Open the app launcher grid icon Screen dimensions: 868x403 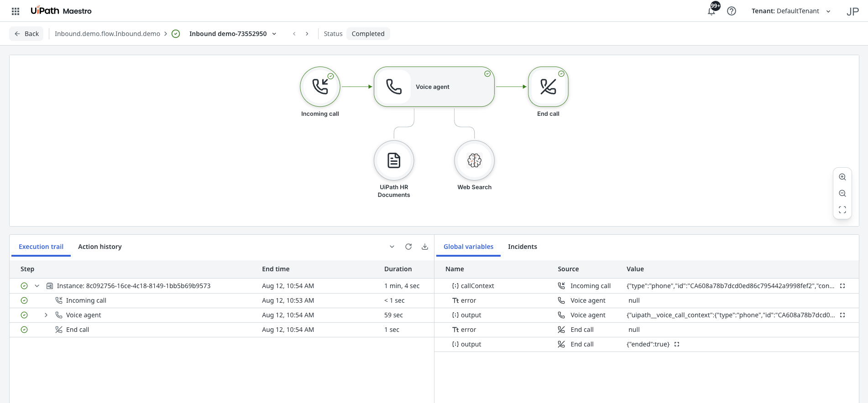[16, 11]
